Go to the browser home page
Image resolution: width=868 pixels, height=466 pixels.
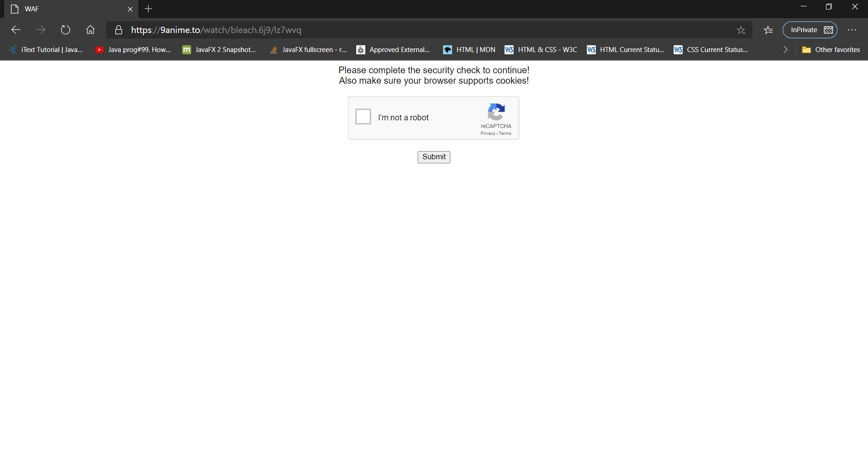[90, 30]
